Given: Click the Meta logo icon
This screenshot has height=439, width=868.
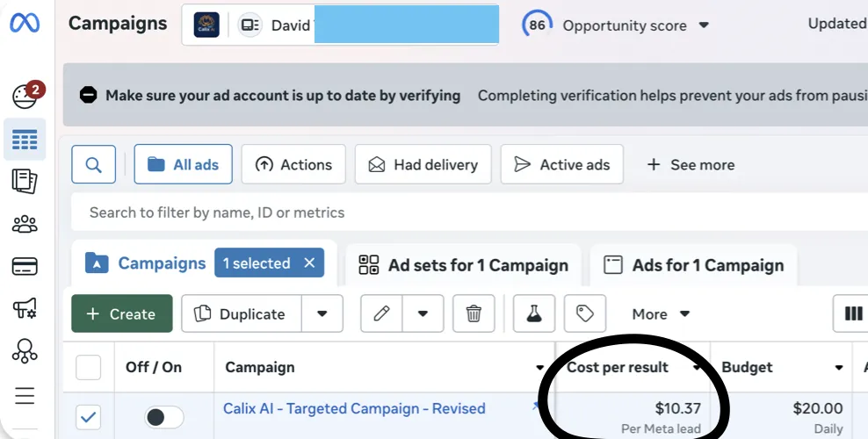Looking at the screenshot, I should point(25,24).
